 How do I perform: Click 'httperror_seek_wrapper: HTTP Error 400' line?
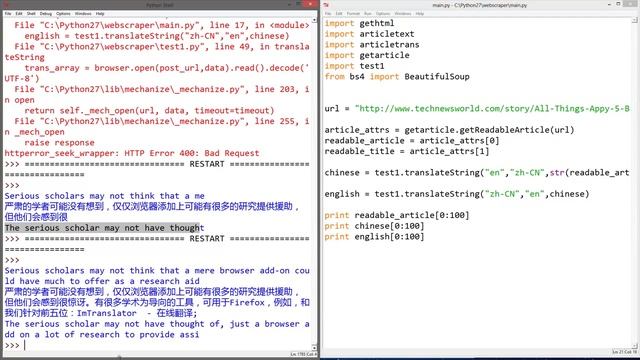[132, 153]
